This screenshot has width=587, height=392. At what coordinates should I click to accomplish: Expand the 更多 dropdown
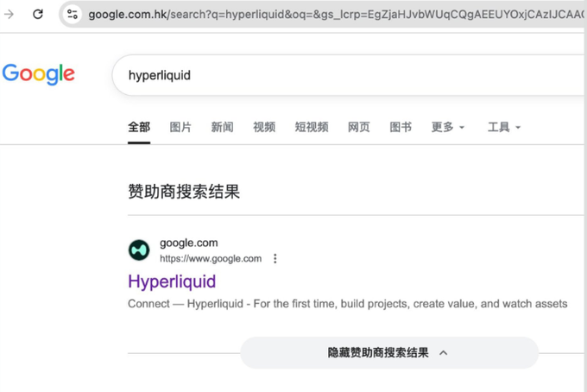[x=448, y=127]
